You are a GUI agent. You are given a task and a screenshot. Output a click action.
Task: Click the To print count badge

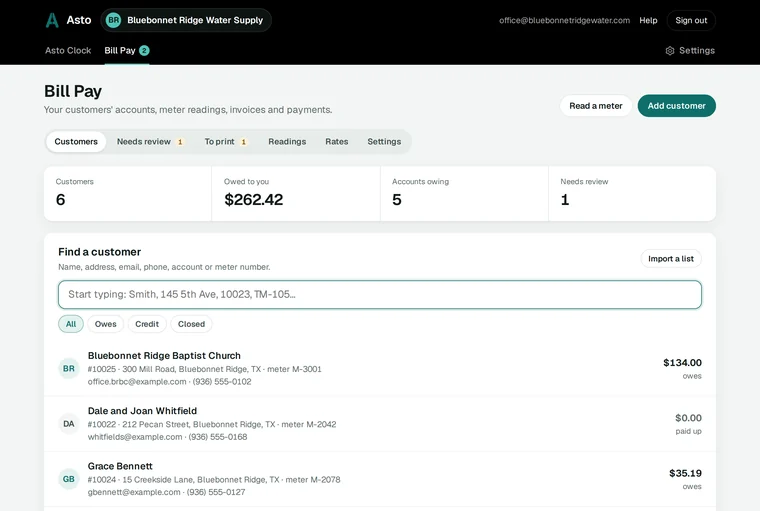[x=244, y=142]
